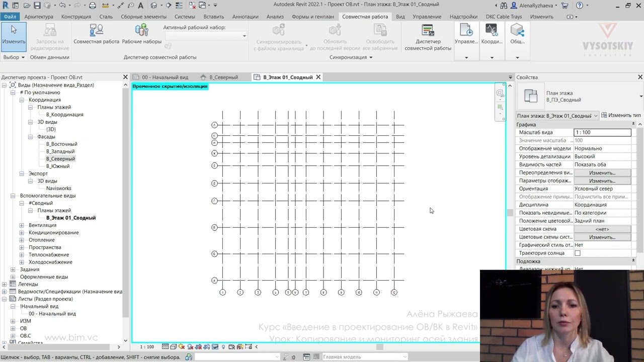
Task: Close the Диспетчер проекта panel
Action: click(125, 77)
